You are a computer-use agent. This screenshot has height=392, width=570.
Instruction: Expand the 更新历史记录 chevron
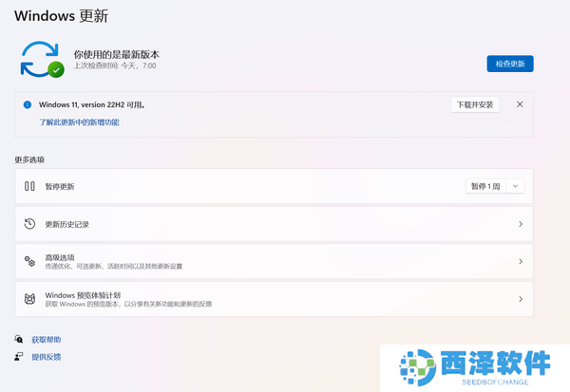click(521, 224)
